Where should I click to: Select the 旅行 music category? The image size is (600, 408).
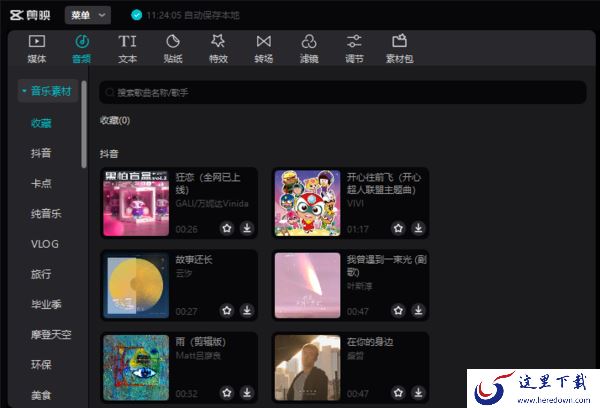tap(41, 274)
